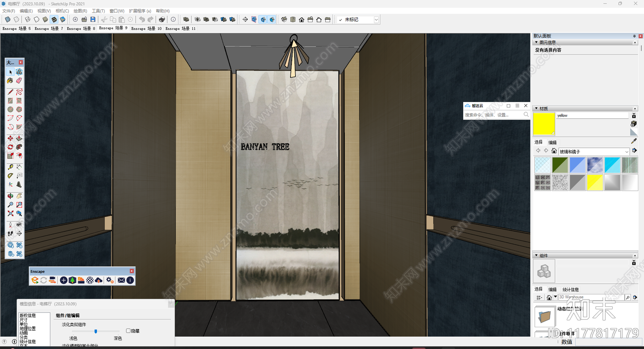This screenshot has width=644, height=349.
Task: Open Enscape material editor checkered icon
Action: 90,280
